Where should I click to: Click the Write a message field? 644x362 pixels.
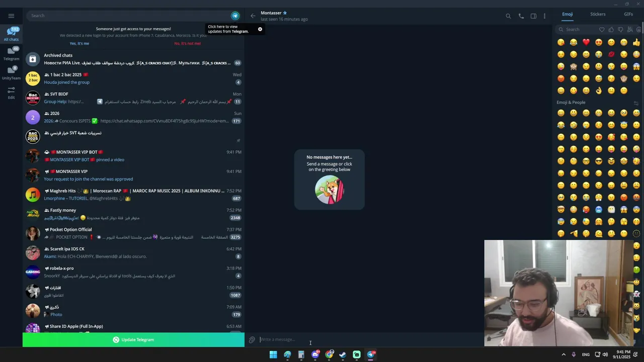370,340
